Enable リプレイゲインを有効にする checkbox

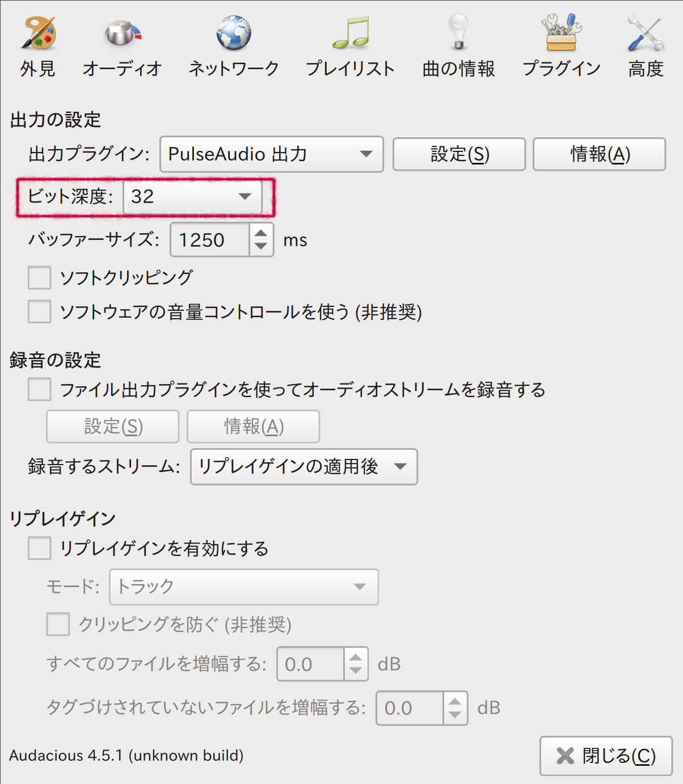click(x=39, y=549)
